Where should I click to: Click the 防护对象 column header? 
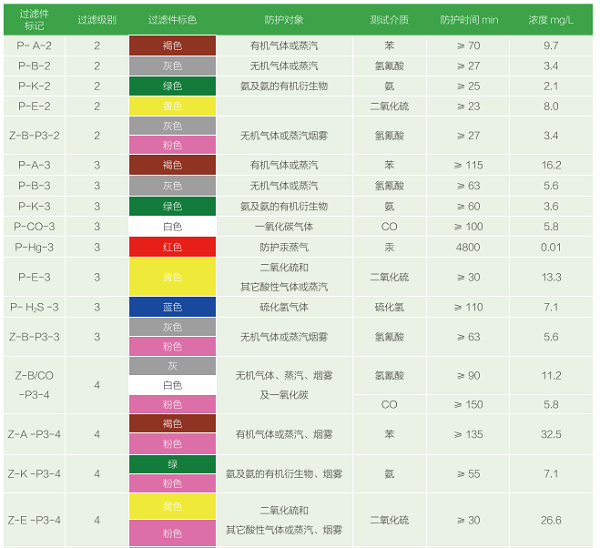285,19
